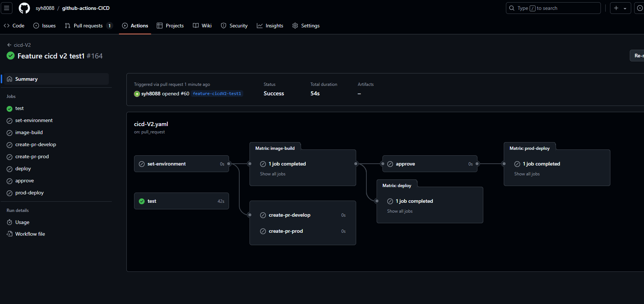Open the Projects tab
The width and height of the screenshot is (644, 304).
[170, 26]
